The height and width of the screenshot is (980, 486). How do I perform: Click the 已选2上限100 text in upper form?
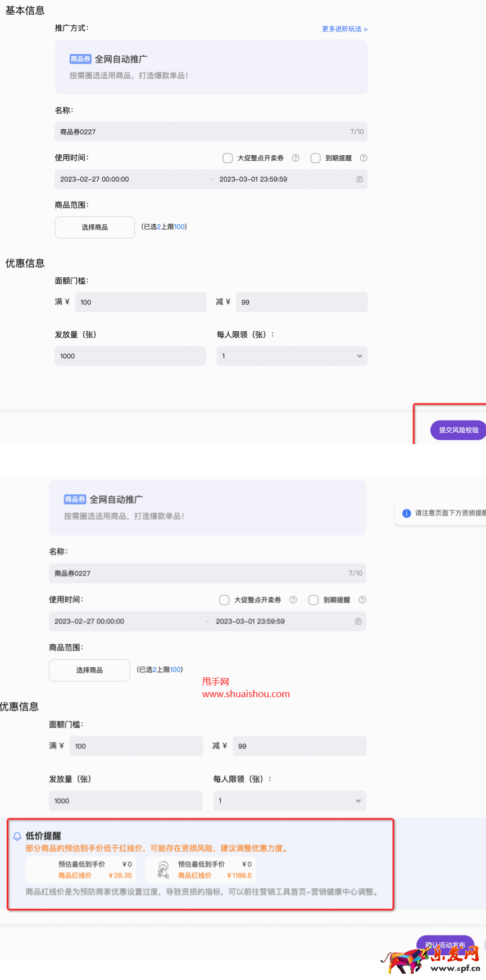coord(164,227)
